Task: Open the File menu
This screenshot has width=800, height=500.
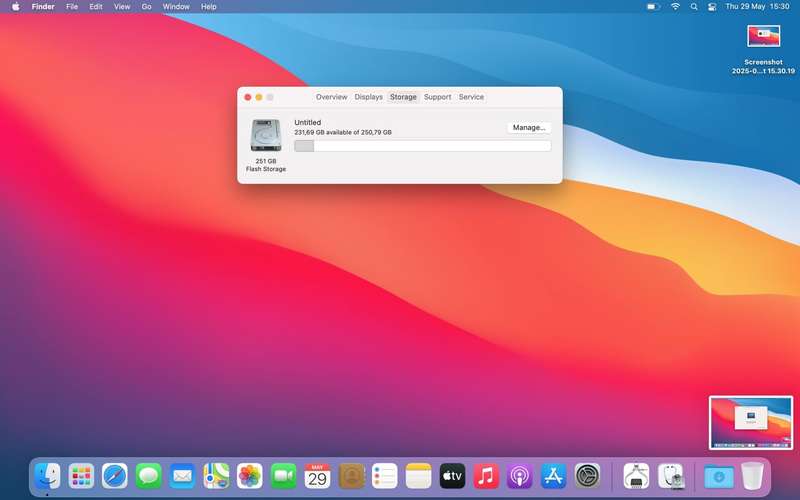Action: tap(72, 7)
